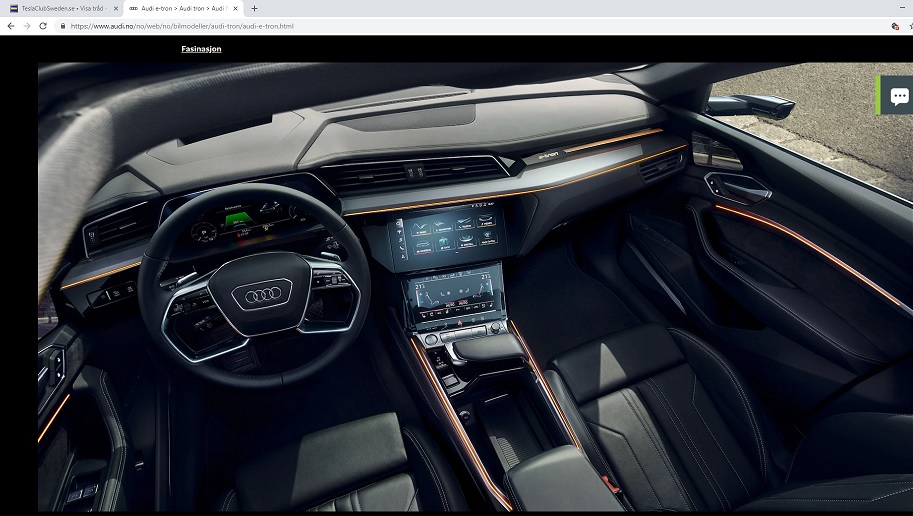Go back to the previous page
913x516 pixels.
[10, 26]
